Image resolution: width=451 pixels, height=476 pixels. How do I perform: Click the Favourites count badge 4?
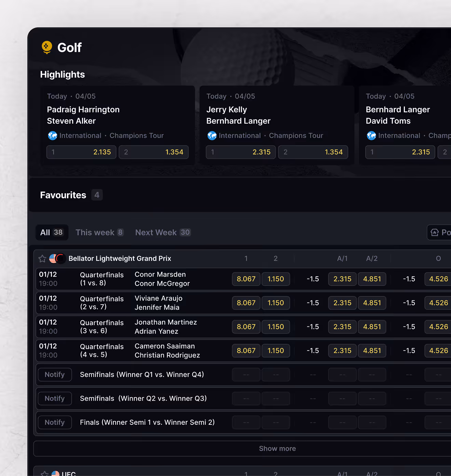coord(97,195)
